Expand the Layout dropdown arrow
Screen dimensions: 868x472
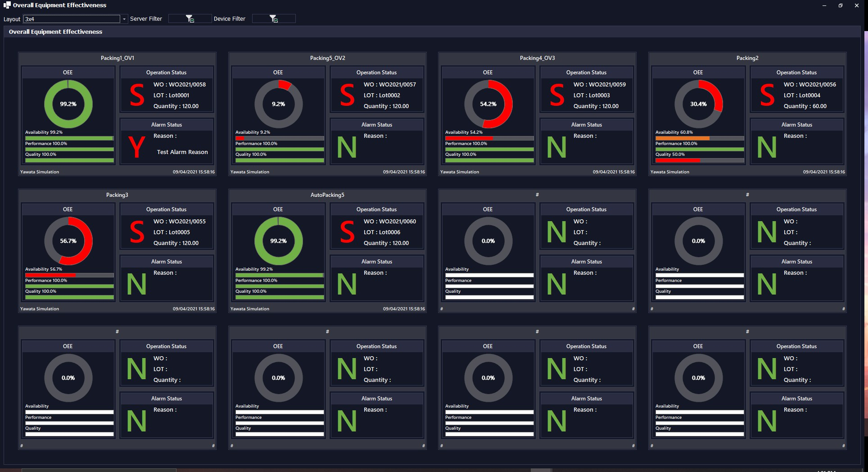124,19
